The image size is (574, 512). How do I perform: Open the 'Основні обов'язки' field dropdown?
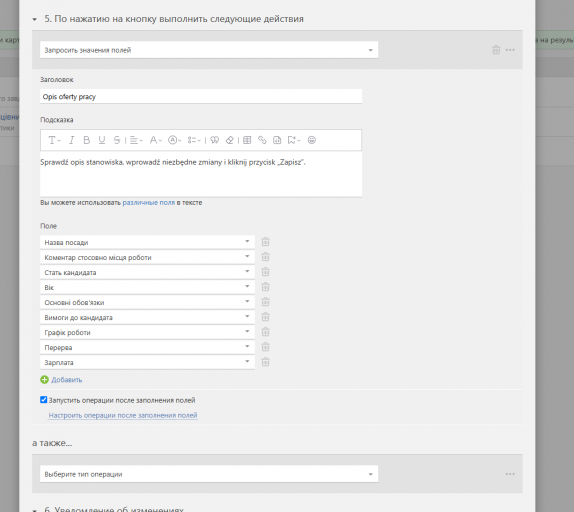(x=147, y=302)
